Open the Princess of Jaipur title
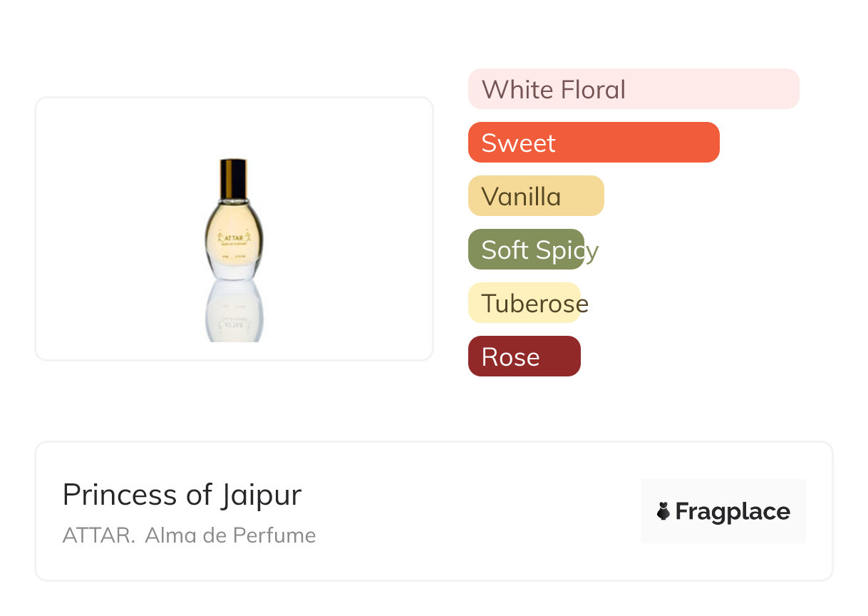Viewport: 868px width, 616px height. 182,495
